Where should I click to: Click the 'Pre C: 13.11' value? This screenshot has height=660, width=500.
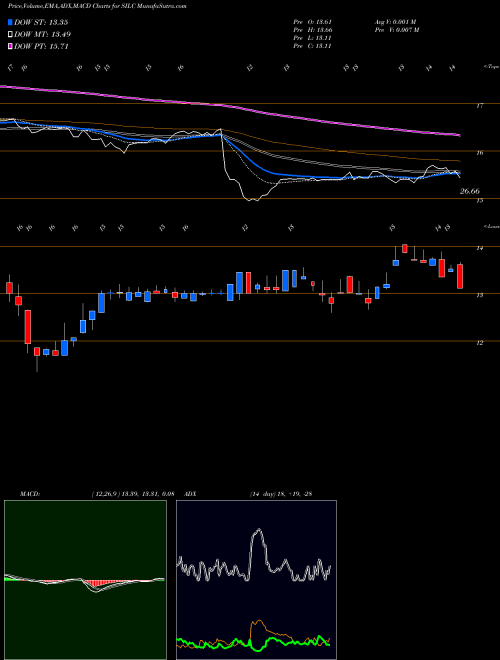click(312, 46)
